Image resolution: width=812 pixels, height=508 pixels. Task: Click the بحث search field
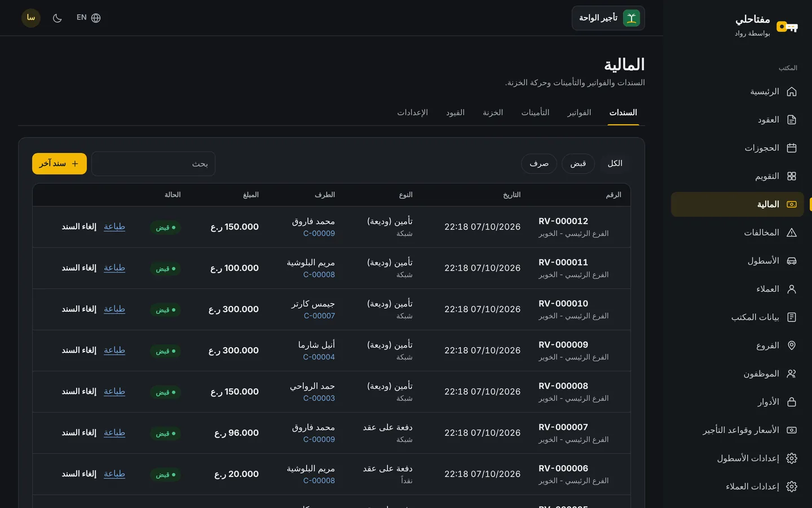153,164
